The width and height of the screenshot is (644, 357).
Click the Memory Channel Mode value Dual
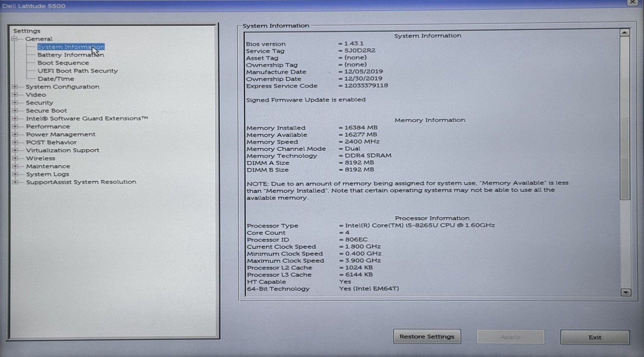coord(353,149)
